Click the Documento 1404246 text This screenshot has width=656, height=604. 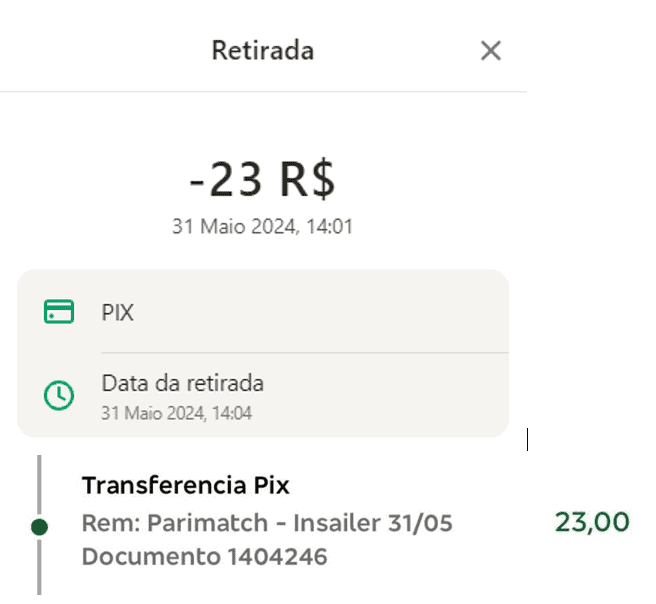[205, 557]
